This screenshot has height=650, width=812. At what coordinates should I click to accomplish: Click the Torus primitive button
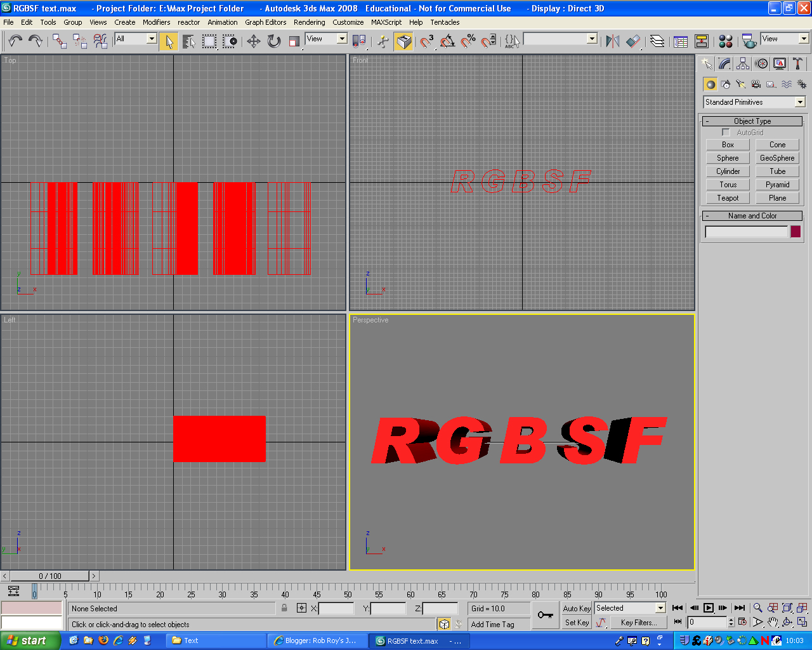728,185
